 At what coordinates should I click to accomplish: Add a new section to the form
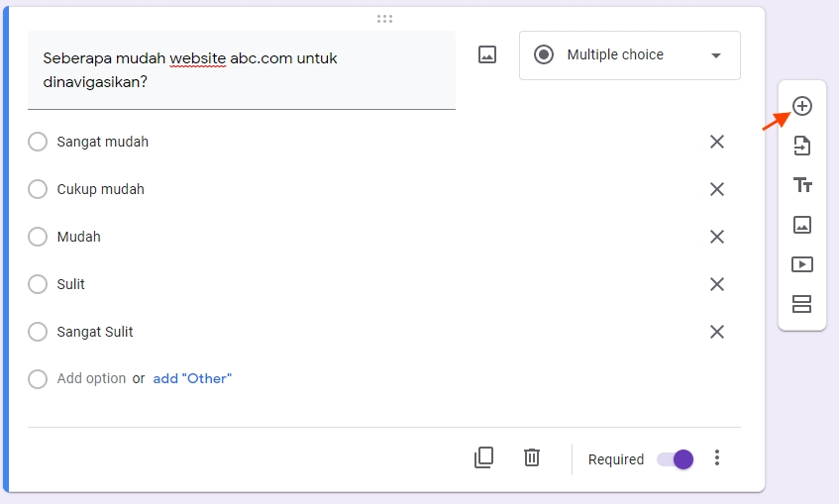pos(802,304)
